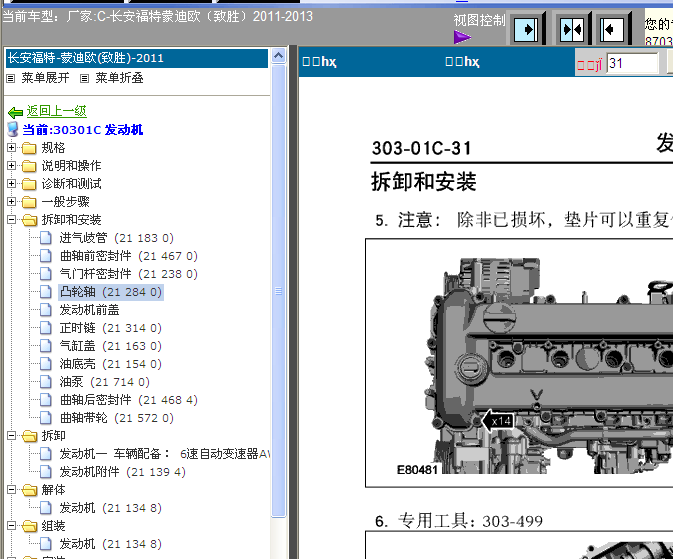This screenshot has width=673, height=559.
Task: Click the engine illustration E80481
Action: (x=519, y=363)
